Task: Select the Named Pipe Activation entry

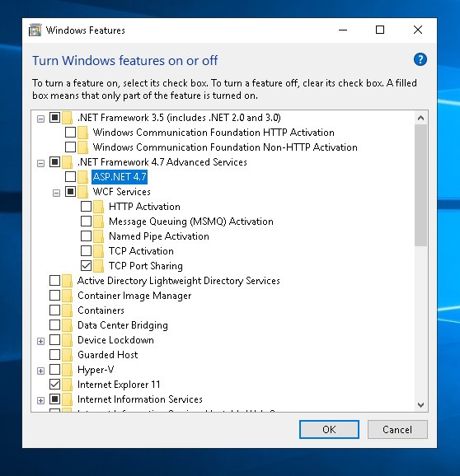Action: pos(158,236)
